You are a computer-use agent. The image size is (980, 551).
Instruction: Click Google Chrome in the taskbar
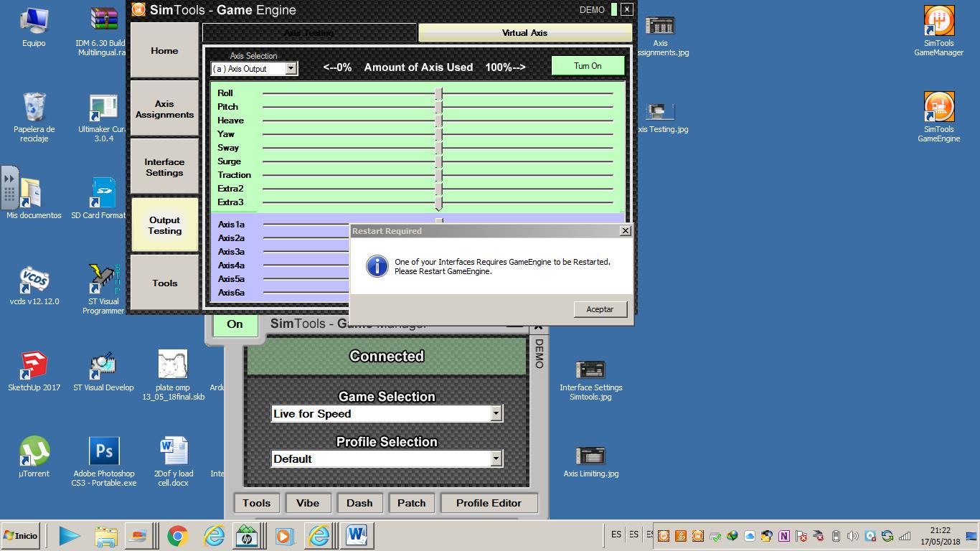pos(177,536)
